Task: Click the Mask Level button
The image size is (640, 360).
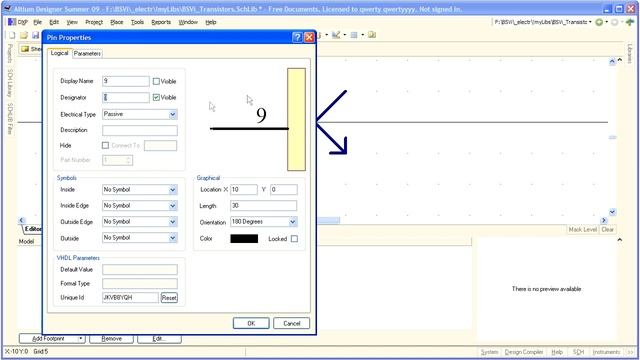Action: coord(582,229)
